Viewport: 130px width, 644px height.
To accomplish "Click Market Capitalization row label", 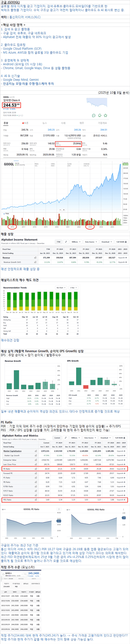I will pos(12,451).
